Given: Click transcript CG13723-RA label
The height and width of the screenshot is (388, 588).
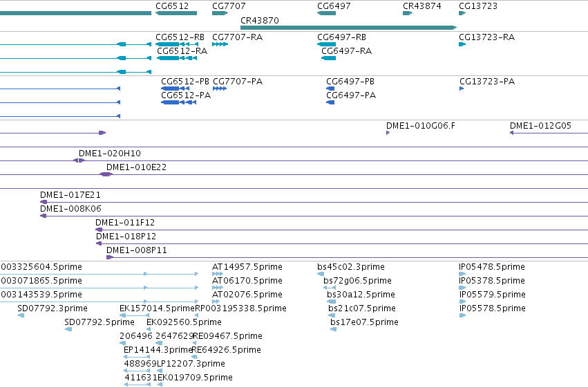Looking at the screenshot, I should [x=486, y=37].
